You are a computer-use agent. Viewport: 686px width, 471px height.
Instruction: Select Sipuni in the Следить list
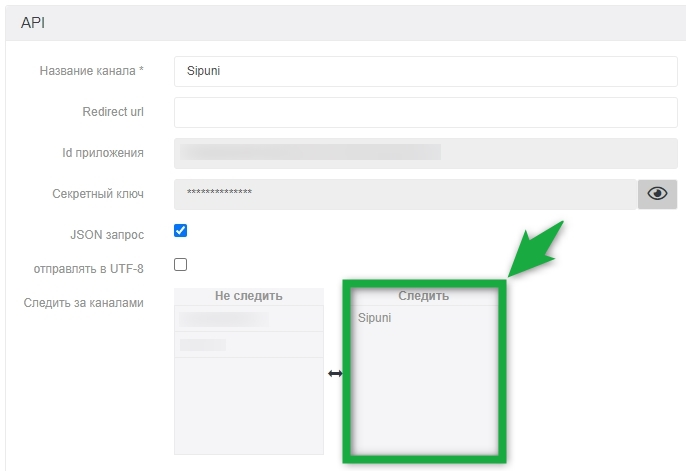coord(375,318)
